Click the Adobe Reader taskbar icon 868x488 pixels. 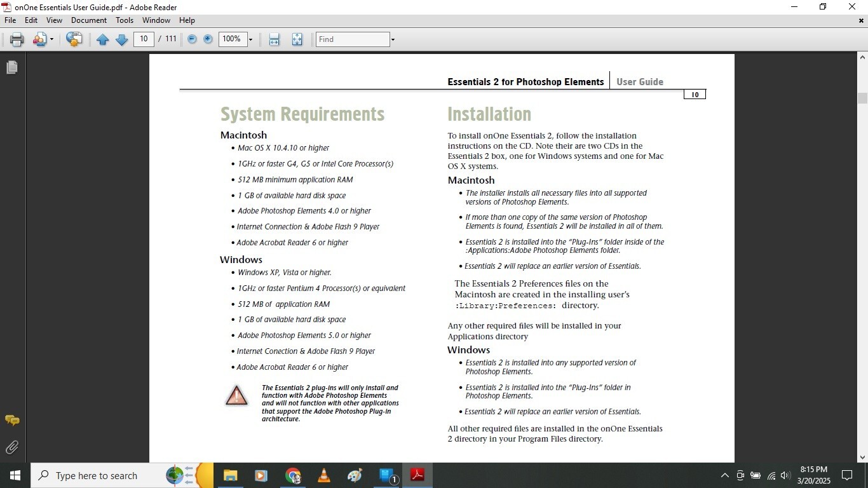tap(417, 475)
